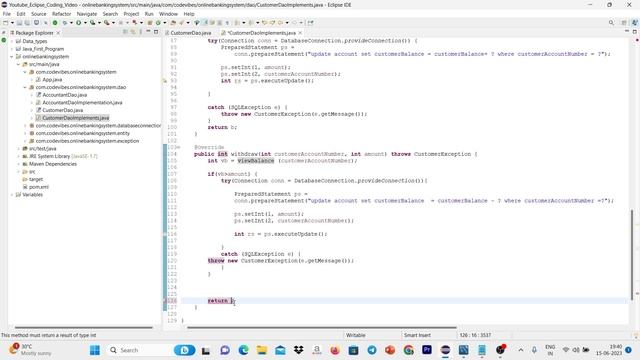Maximize the Package Explorer view
The width and height of the screenshot is (640, 360).
click(x=156, y=32)
